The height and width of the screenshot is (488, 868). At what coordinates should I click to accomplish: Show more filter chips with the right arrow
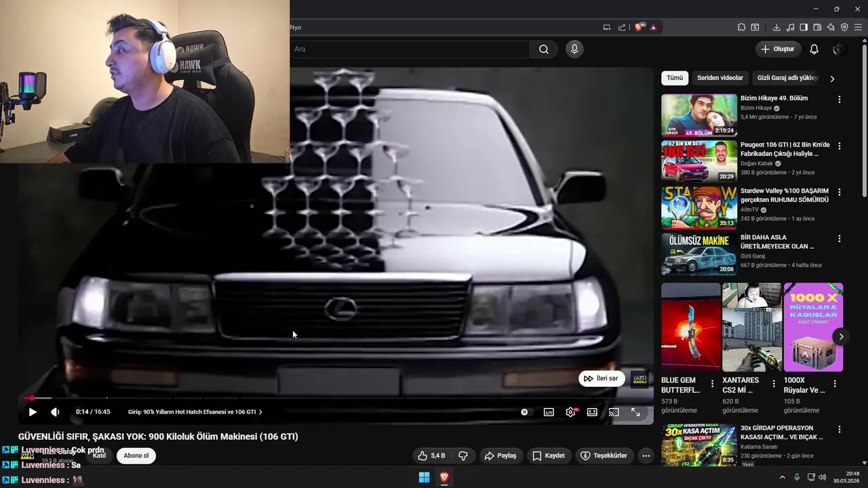832,79
